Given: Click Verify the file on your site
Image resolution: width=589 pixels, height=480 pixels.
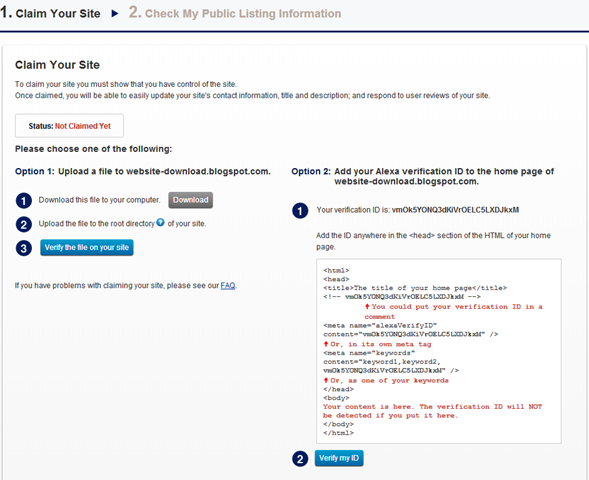Looking at the screenshot, I should [87, 248].
